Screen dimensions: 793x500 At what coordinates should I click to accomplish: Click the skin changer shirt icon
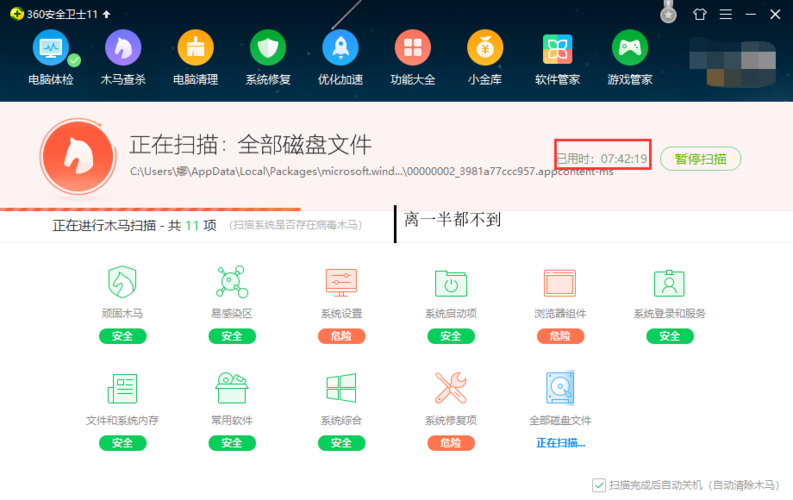[x=699, y=14]
